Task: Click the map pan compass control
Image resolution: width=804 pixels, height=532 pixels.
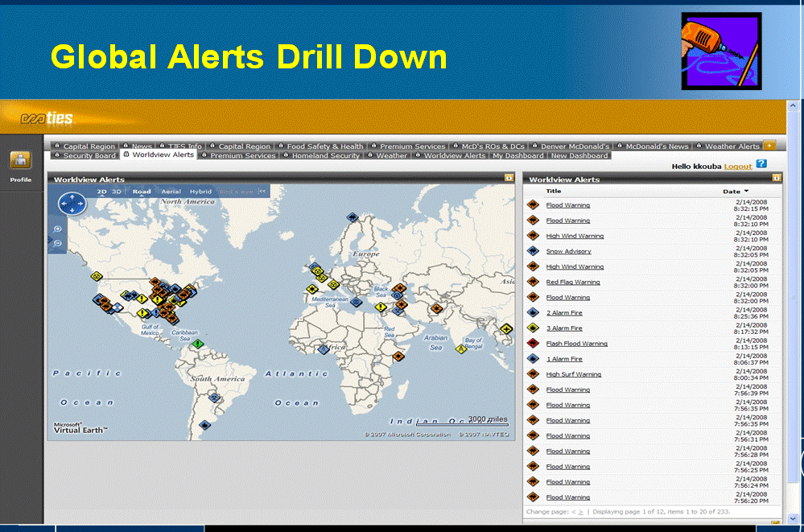Action: tap(72, 204)
